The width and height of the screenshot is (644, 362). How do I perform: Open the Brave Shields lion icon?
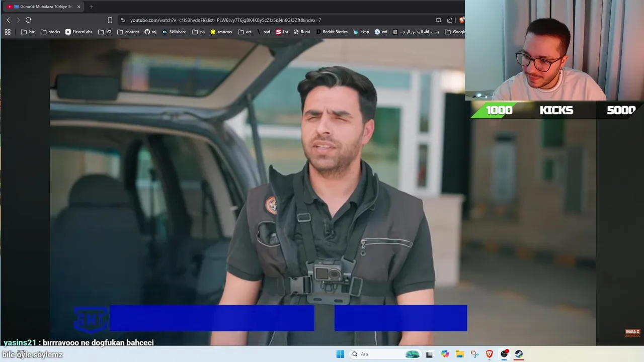[x=461, y=20]
